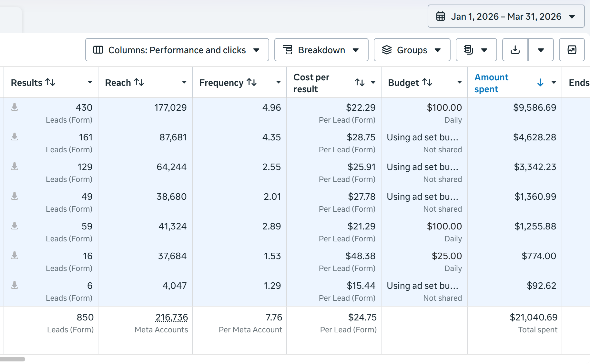This screenshot has width=590, height=364.
Task: Click the Amount spent descending sort arrow
Action: pyautogui.click(x=540, y=83)
